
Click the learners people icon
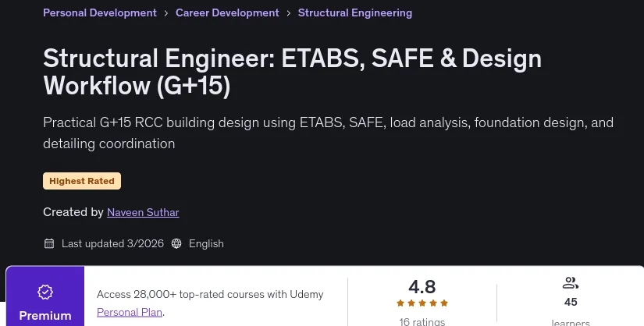pyautogui.click(x=571, y=283)
